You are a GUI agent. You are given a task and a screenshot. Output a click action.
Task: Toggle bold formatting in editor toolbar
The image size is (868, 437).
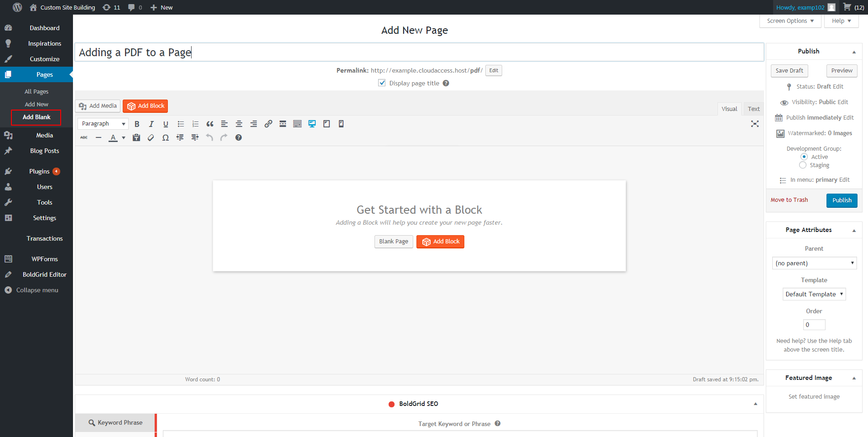pyautogui.click(x=137, y=124)
